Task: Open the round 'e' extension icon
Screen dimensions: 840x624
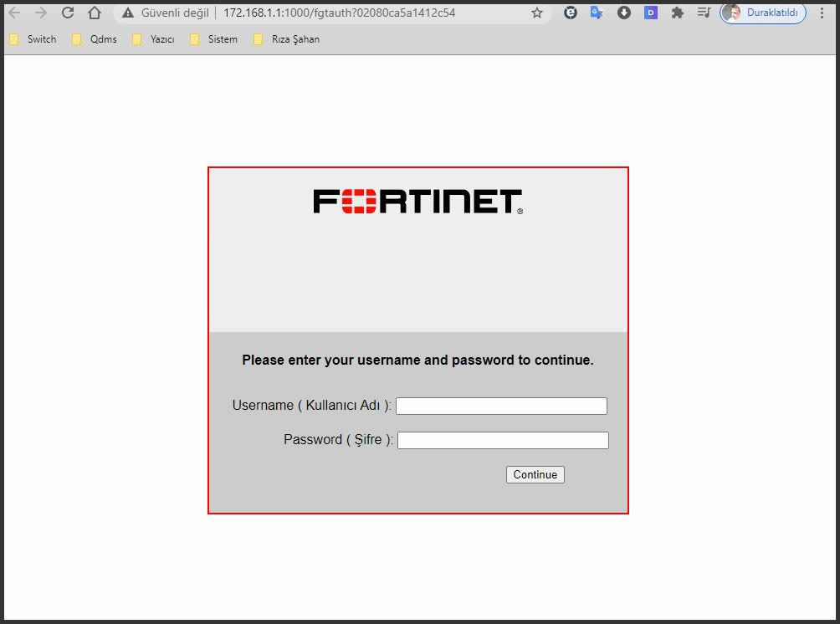Action: point(571,13)
